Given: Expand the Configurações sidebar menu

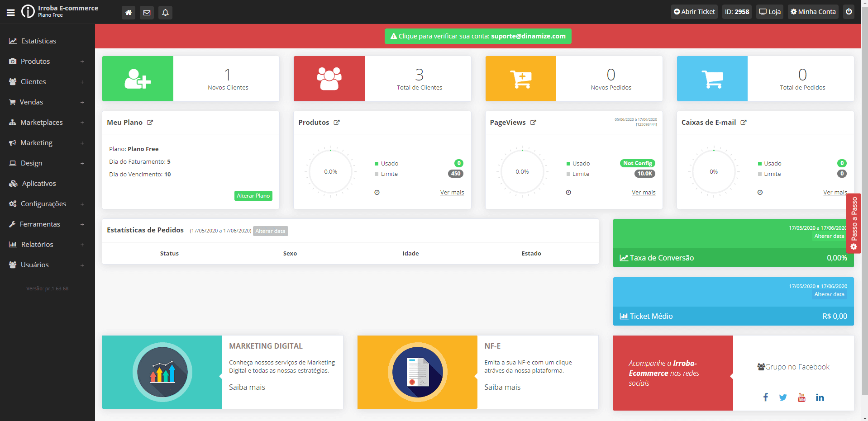Looking at the screenshot, I should tap(48, 204).
